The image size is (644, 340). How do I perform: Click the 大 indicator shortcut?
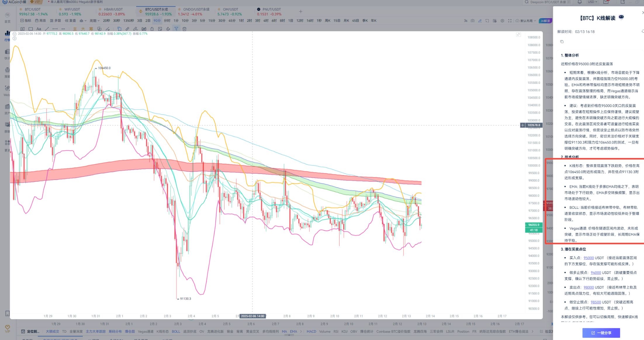83,29
